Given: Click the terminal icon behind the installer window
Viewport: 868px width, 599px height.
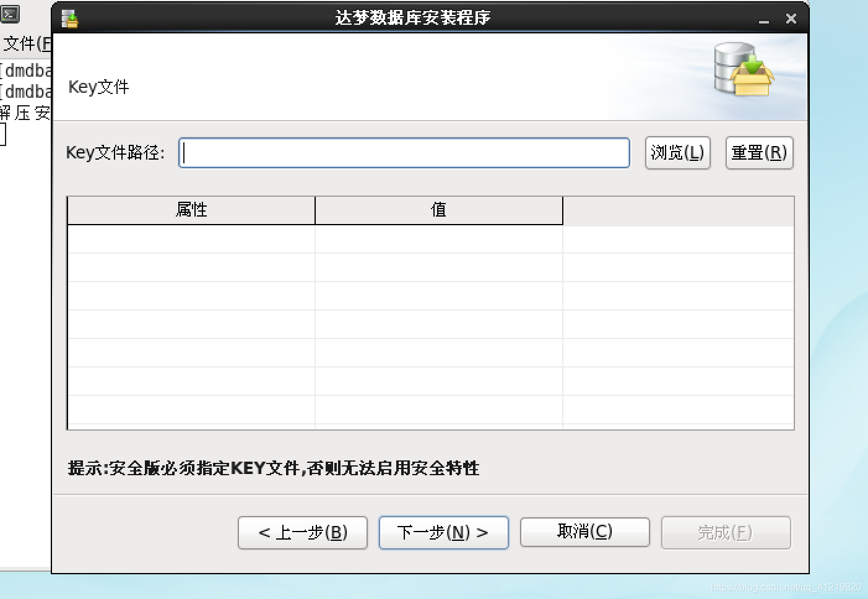Looking at the screenshot, I should click(10, 14).
